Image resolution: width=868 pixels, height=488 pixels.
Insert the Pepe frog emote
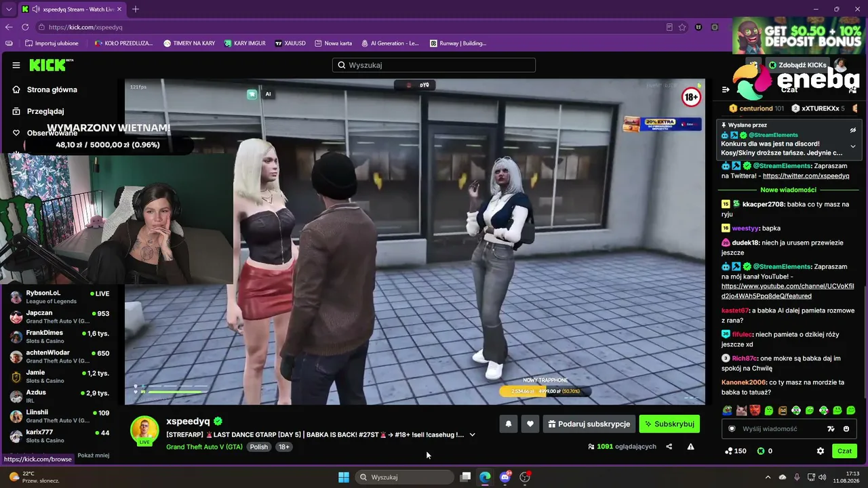pyautogui.click(x=728, y=410)
